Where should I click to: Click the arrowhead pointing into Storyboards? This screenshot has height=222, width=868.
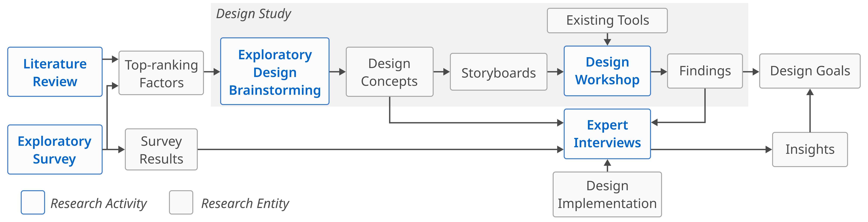(x=447, y=72)
